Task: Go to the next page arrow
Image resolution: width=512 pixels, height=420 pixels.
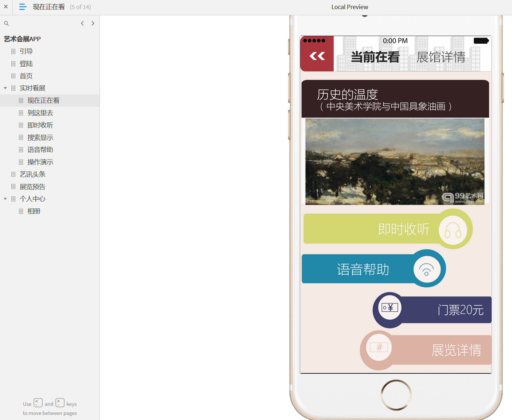Action: tap(93, 23)
